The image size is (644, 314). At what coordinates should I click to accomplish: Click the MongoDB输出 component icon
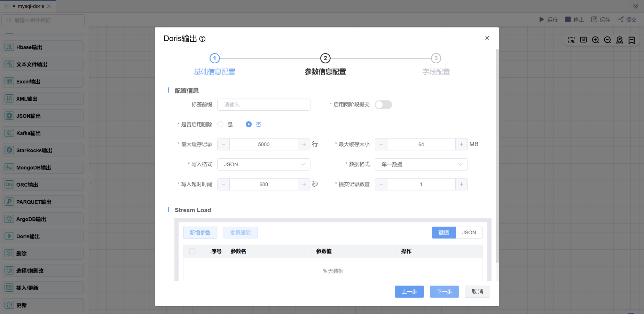(x=9, y=167)
